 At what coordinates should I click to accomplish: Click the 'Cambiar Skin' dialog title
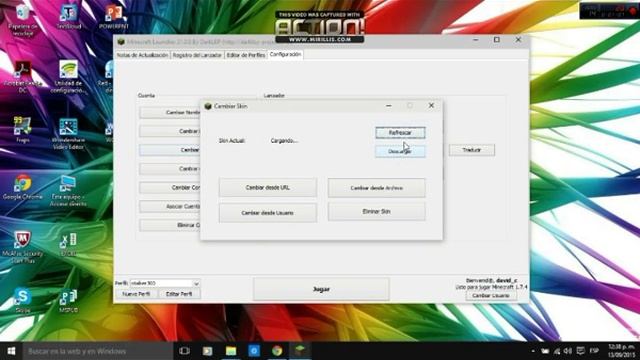click(x=231, y=106)
